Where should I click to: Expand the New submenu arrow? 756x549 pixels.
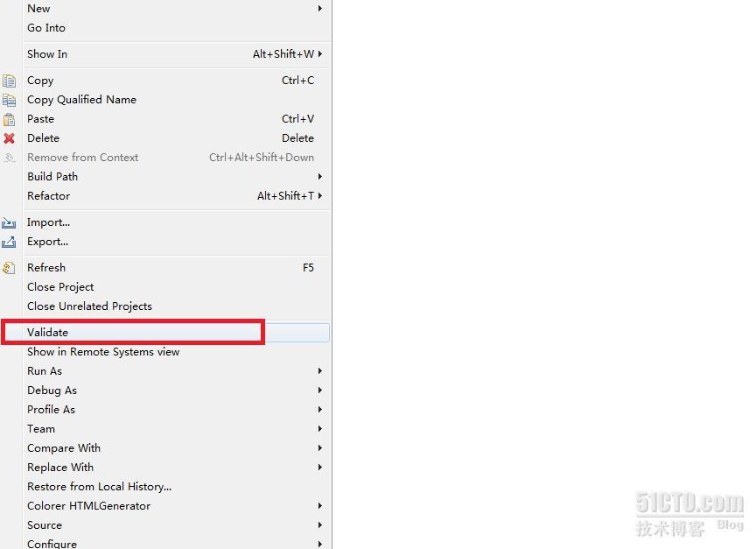[319, 8]
